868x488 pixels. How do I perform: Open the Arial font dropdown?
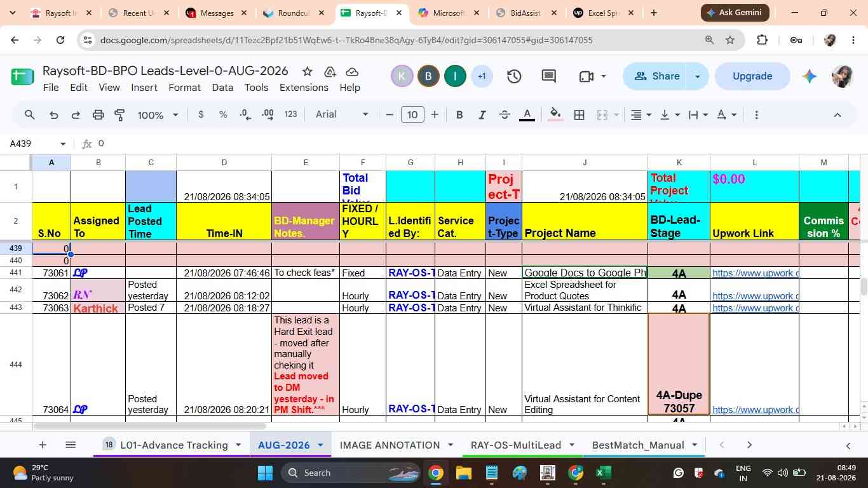point(342,114)
